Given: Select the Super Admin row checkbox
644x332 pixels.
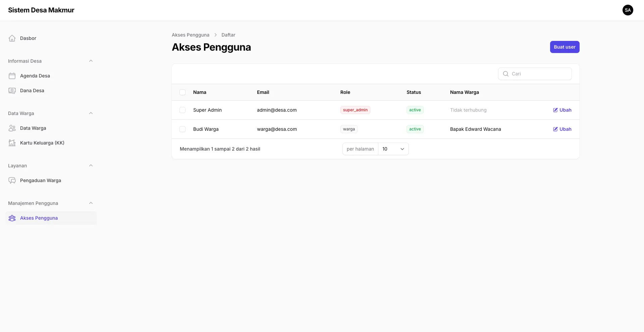Looking at the screenshot, I should tap(182, 110).
